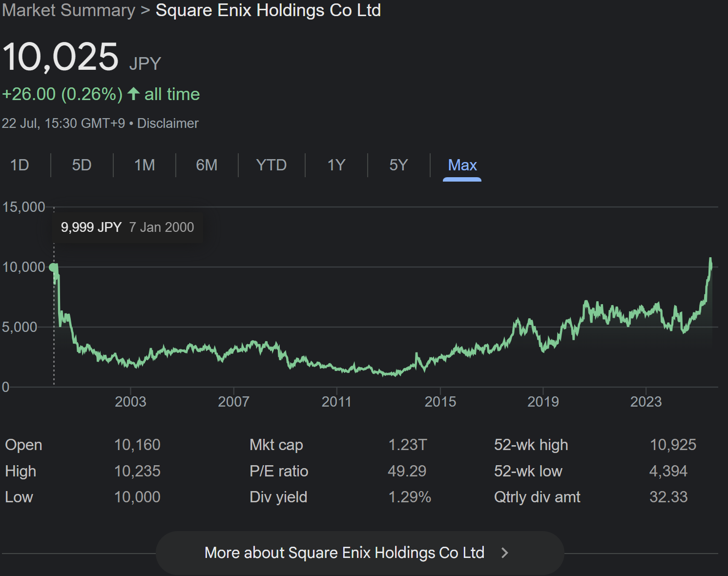Image resolution: width=728 pixels, height=576 pixels.
Task: Click the Open label in stats
Action: [x=23, y=445]
